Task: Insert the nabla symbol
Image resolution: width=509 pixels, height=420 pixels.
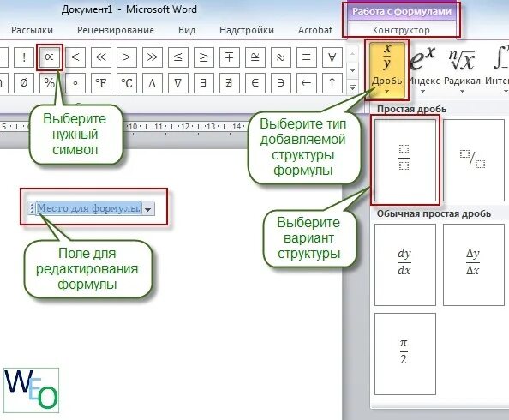Action: click(x=178, y=83)
